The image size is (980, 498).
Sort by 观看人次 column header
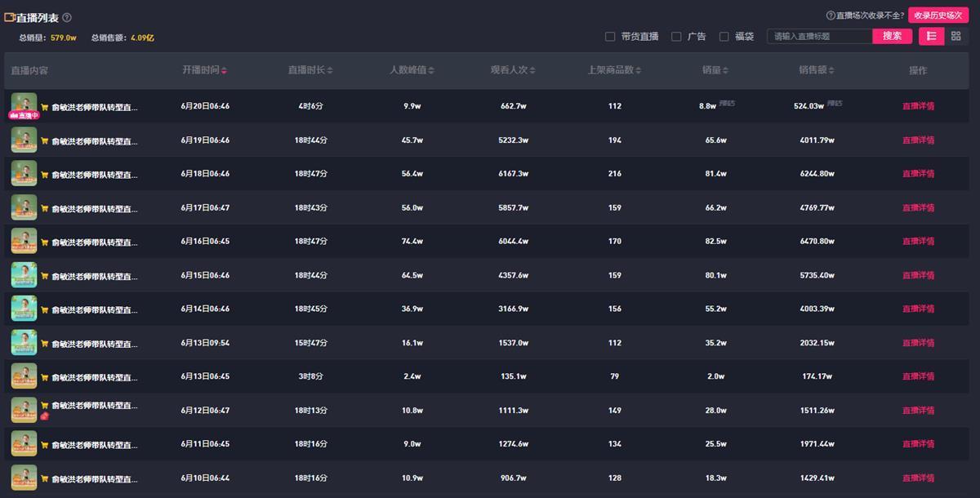(x=513, y=70)
